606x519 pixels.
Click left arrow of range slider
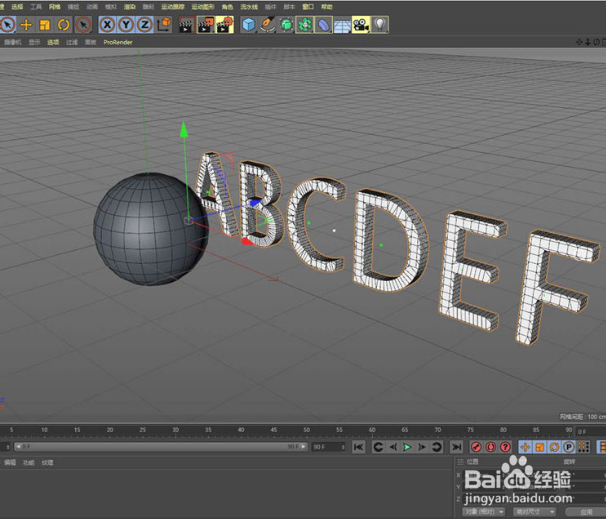click(17, 447)
